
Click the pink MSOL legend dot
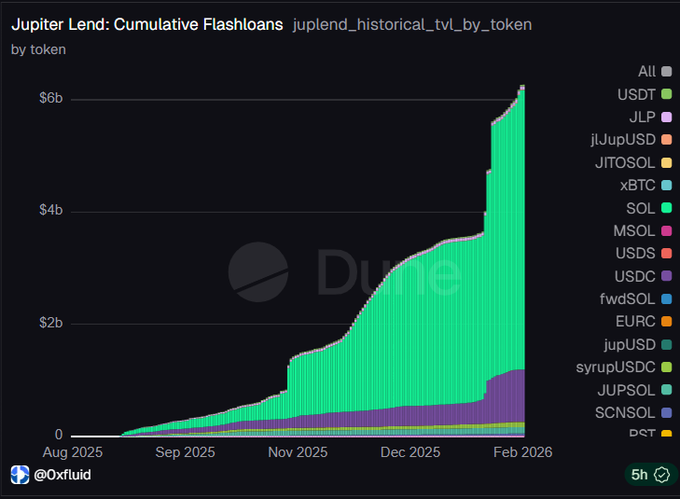666,231
